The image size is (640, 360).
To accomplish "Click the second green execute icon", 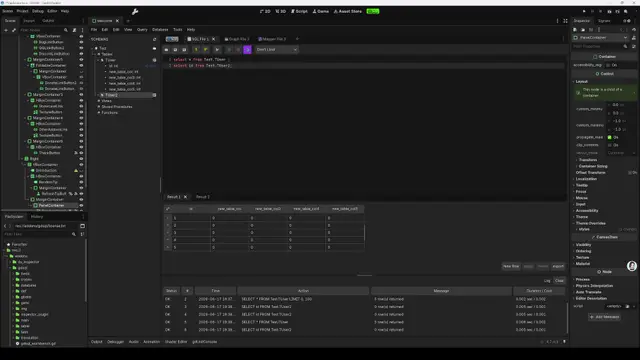I will [x=205, y=50].
